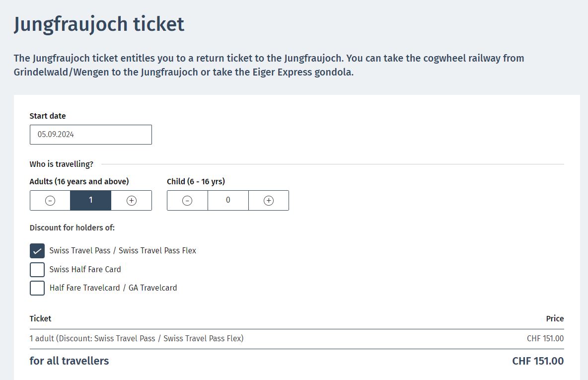Screen dimensions: 588x380
Task: Click the Price column header
Action: [555, 319]
